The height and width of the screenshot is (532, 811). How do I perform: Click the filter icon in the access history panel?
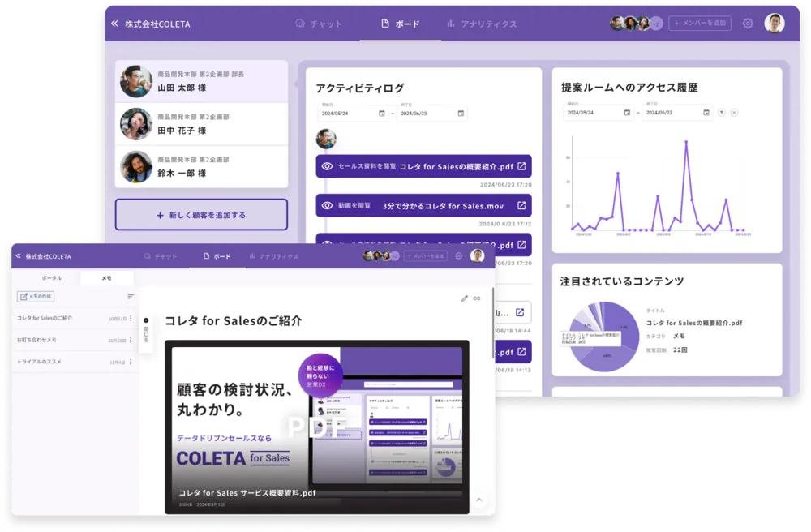point(722,112)
